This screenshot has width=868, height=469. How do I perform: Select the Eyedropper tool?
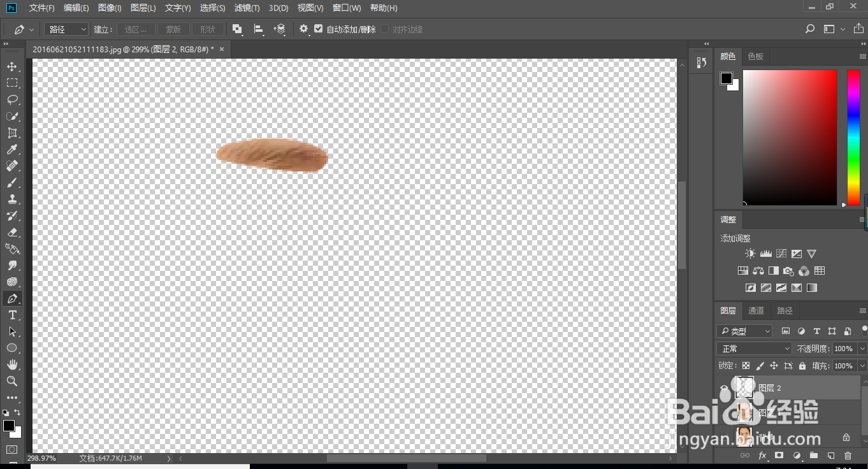11,150
